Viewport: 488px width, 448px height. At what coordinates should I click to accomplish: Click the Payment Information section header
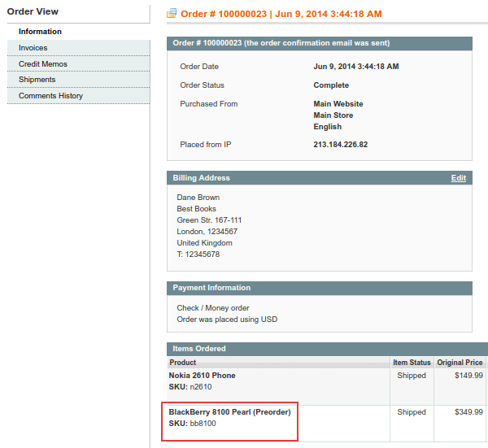pos(211,288)
